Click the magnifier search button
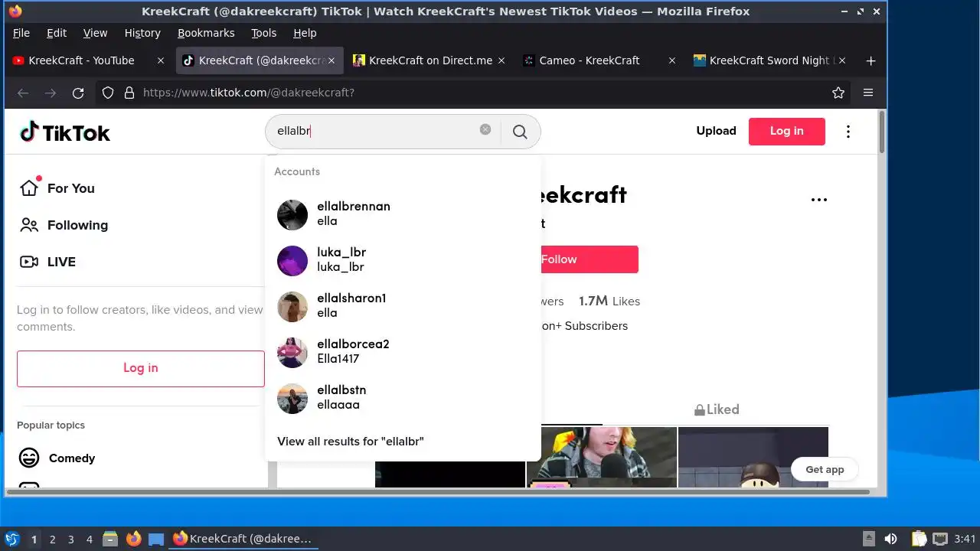The width and height of the screenshot is (980, 551). click(x=520, y=132)
